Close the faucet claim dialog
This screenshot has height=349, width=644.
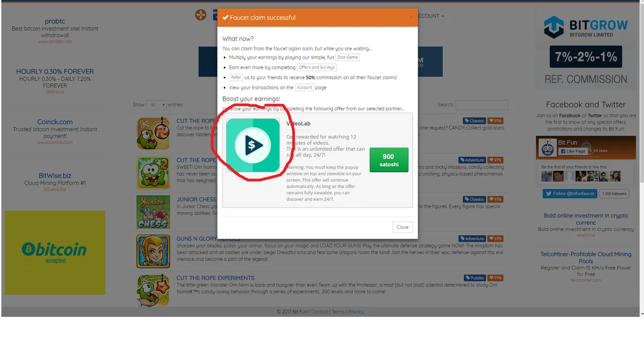403,227
